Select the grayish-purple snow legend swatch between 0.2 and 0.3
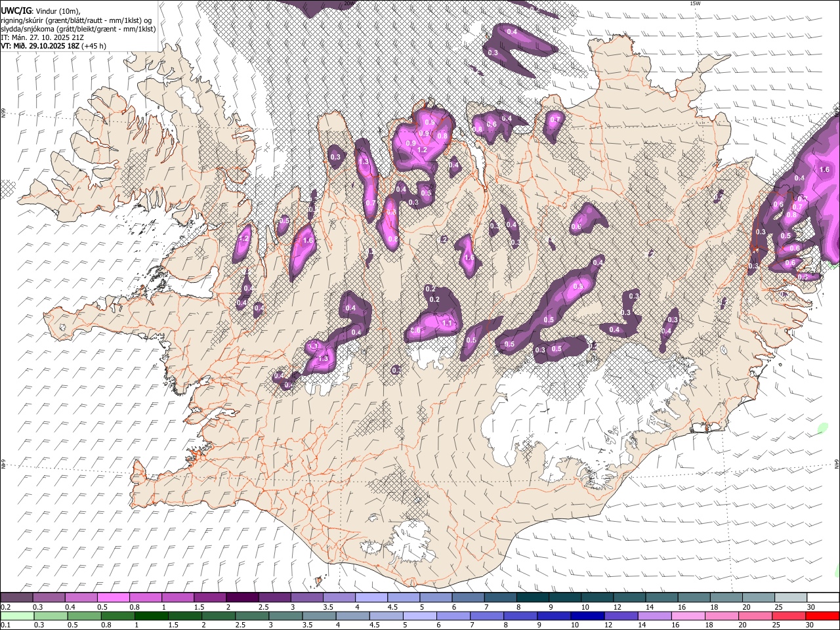Screen dimensions: 840x630 click(x=16, y=598)
